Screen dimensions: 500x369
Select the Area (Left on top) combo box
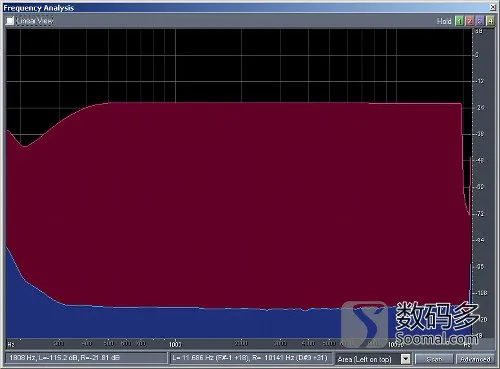pos(373,359)
